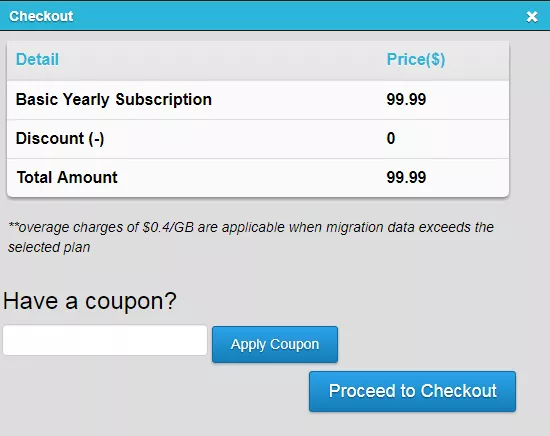Click the 'Have a coupon?' heading
Screen dimensions: 550x436
point(90,301)
